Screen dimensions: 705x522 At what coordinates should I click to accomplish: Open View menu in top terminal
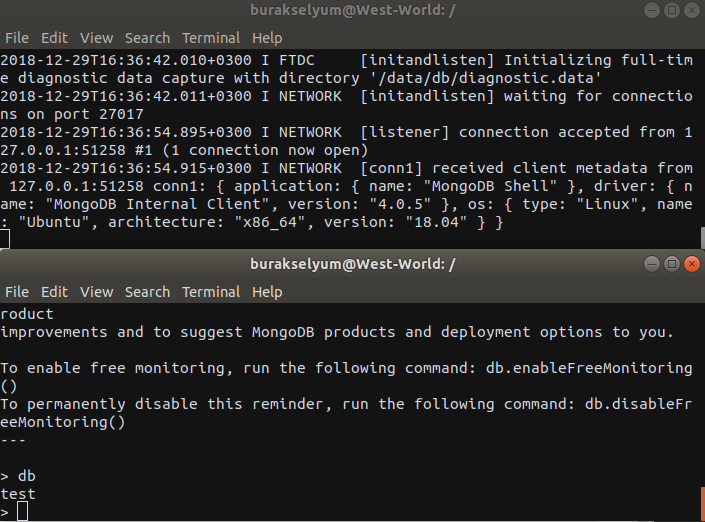pyautogui.click(x=97, y=38)
